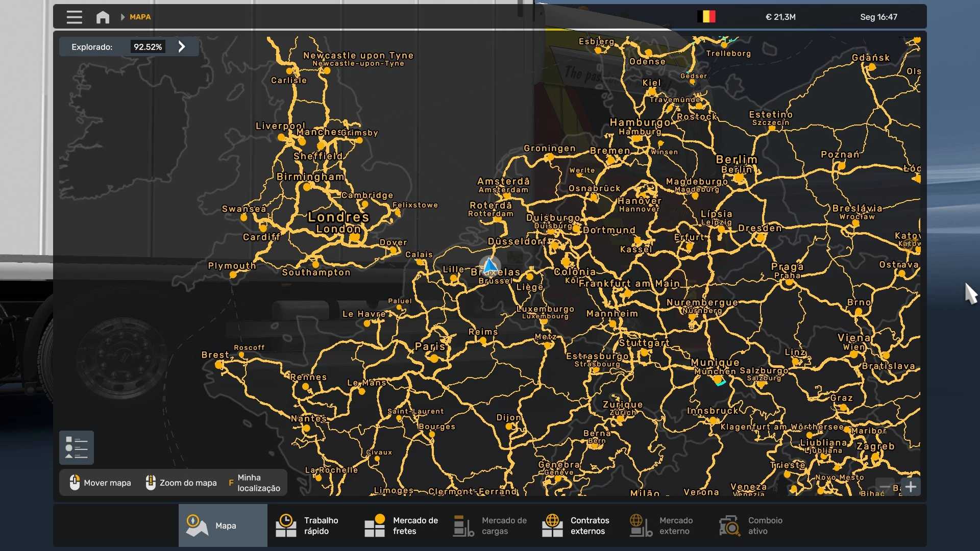Image resolution: width=980 pixels, height=551 pixels.
Task: Click the money balance € 21,3M
Action: [780, 17]
